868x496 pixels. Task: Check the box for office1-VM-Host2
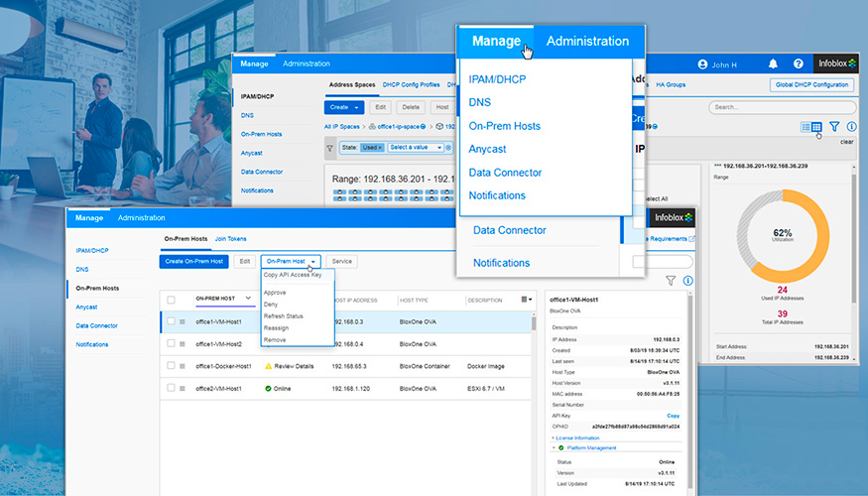(x=171, y=343)
